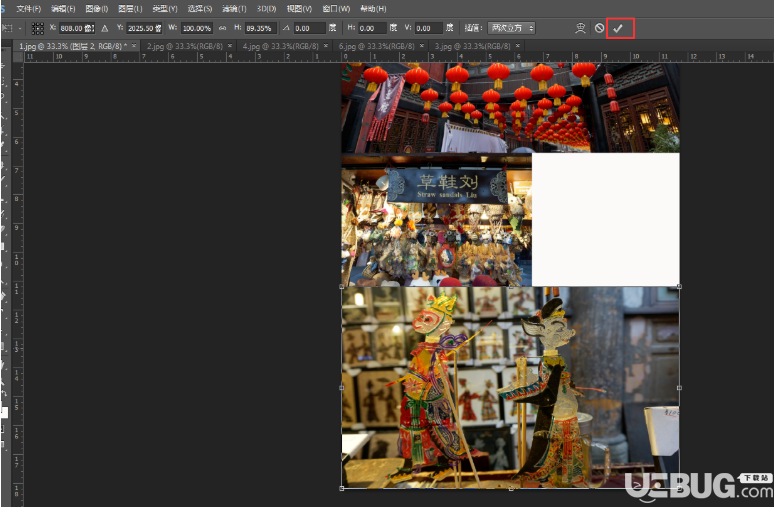
Task: Click the bottom-left transform handle of puppet image
Action: point(342,488)
